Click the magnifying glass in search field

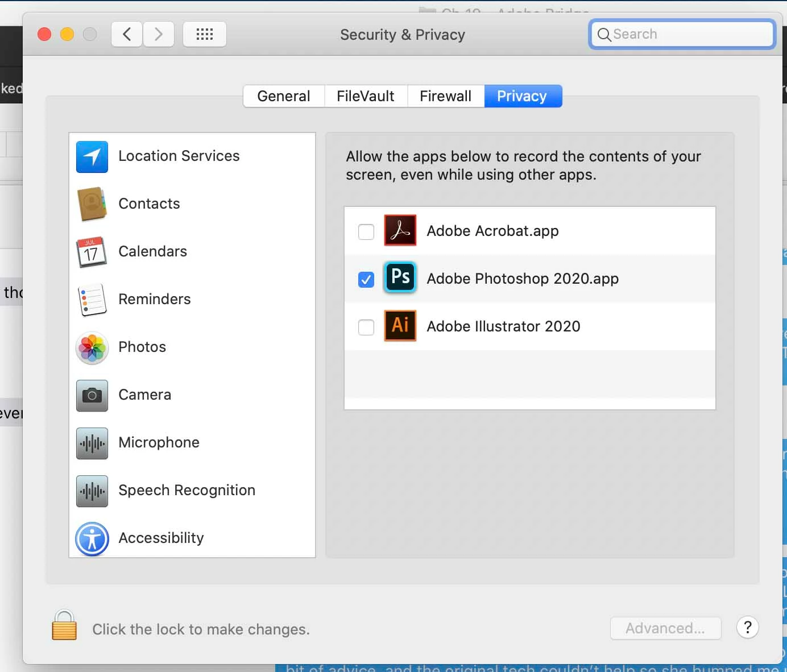tap(604, 35)
